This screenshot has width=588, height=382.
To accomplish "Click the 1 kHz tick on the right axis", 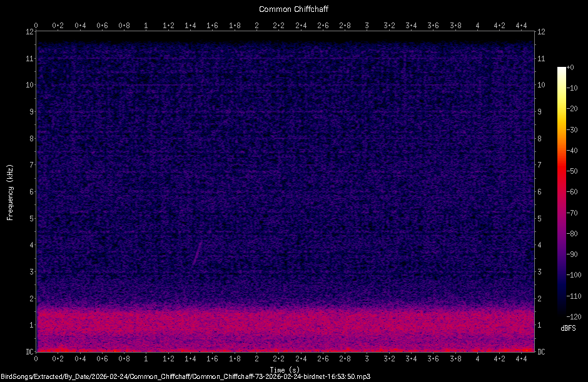I will 540,324.
